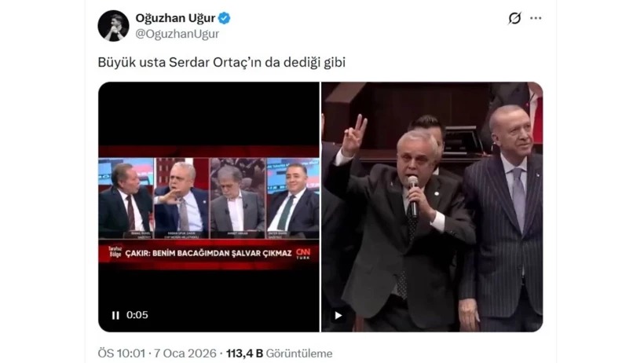Select the ÇAKIR: BENİM BACAĞIMDAN headline banner
This screenshot has height=363, width=644.
pyautogui.click(x=208, y=253)
